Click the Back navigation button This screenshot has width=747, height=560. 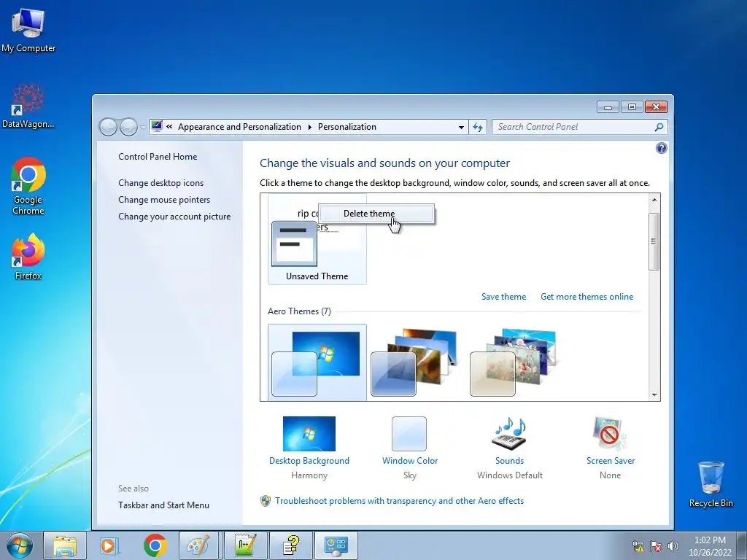coord(108,127)
